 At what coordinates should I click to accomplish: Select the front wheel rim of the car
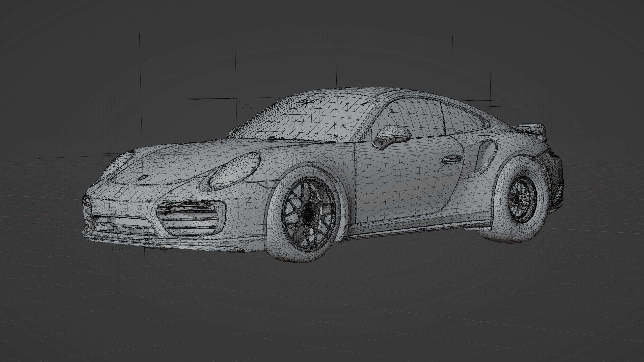(x=309, y=214)
